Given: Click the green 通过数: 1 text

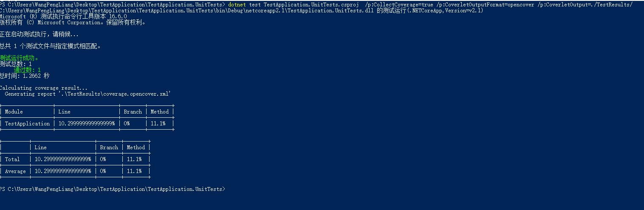Looking at the screenshot, I should coord(27,70).
